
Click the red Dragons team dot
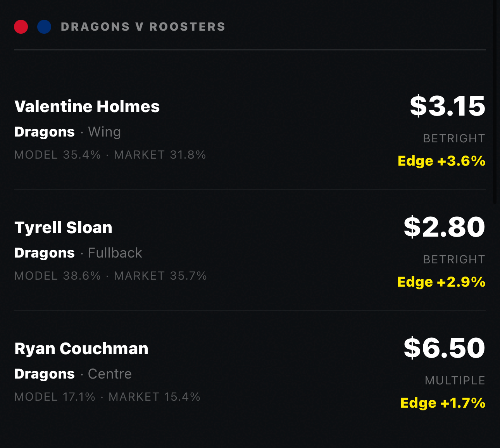[x=21, y=27]
